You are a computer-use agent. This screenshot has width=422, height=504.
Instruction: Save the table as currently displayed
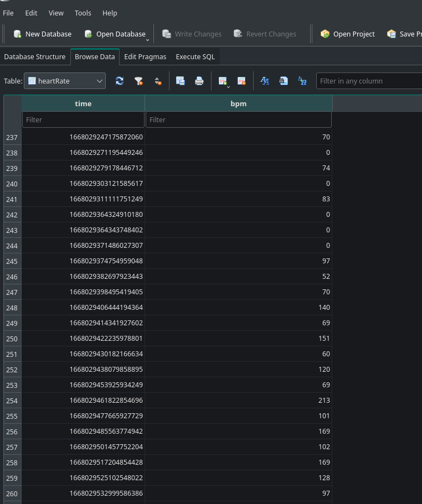click(181, 81)
